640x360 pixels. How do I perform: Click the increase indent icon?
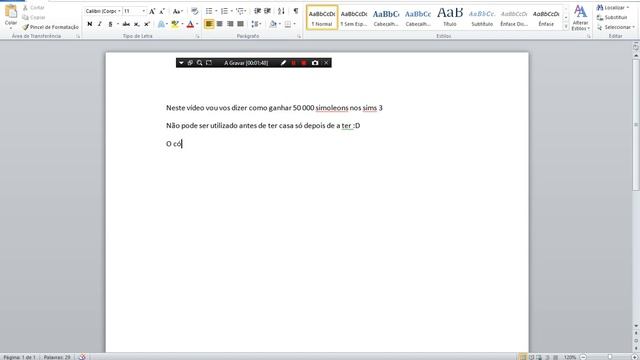point(268,11)
